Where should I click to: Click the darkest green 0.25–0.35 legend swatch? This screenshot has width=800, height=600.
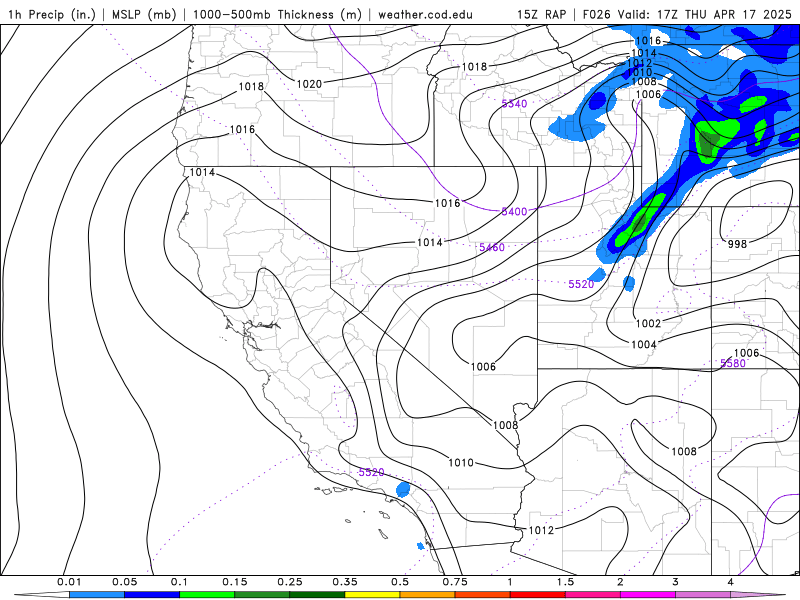pos(317,595)
